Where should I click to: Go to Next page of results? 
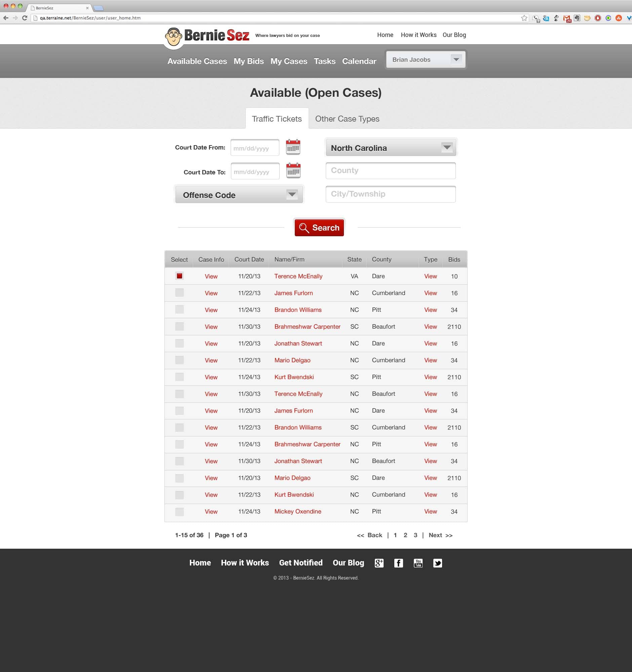pos(440,535)
